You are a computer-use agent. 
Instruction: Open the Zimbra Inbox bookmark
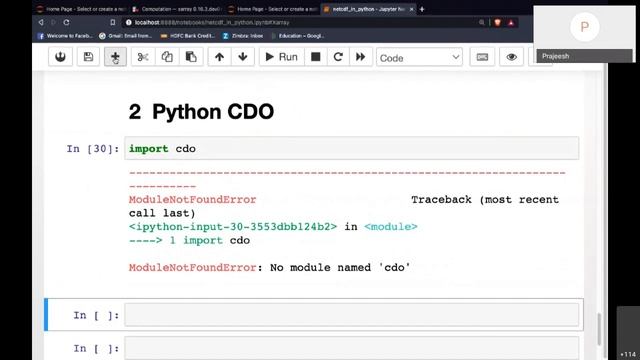[x=243, y=36]
